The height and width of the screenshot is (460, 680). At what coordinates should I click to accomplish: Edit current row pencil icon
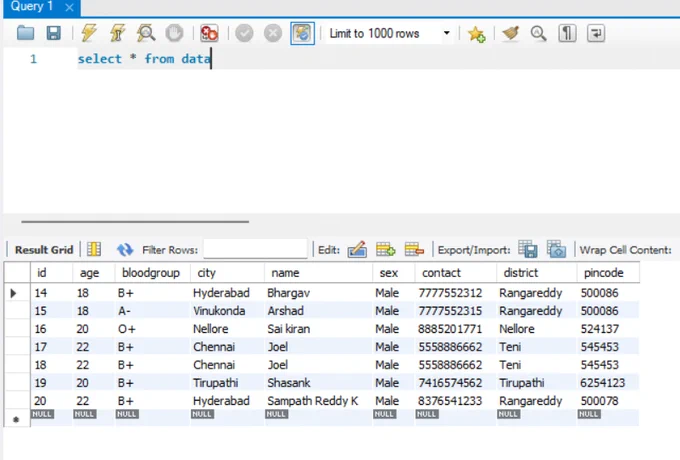tap(357, 249)
